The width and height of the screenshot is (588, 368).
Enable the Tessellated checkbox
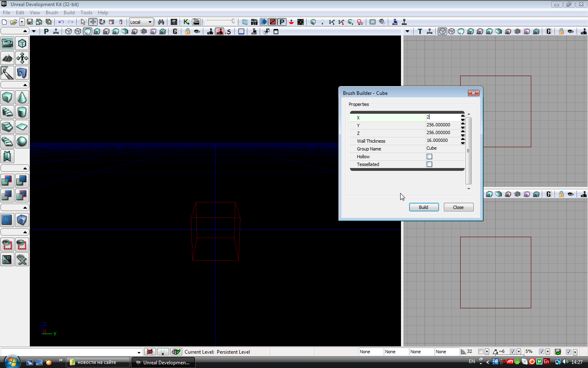coord(429,164)
